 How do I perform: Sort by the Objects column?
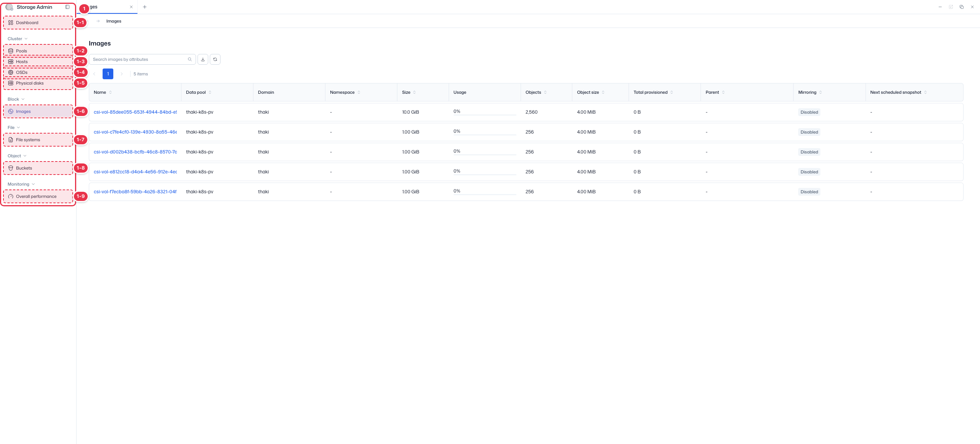pos(546,92)
